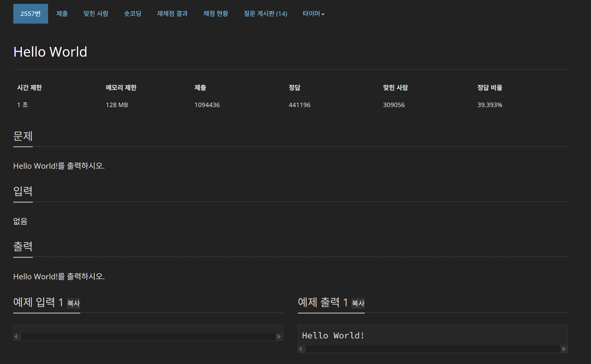591x364 pixels.
Task: Click the 정답 비율 column header
Action: tap(490, 88)
